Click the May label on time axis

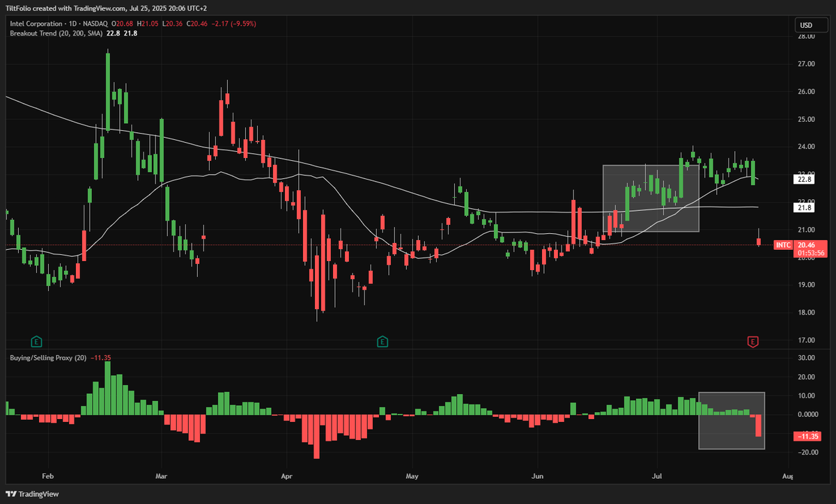point(412,477)
